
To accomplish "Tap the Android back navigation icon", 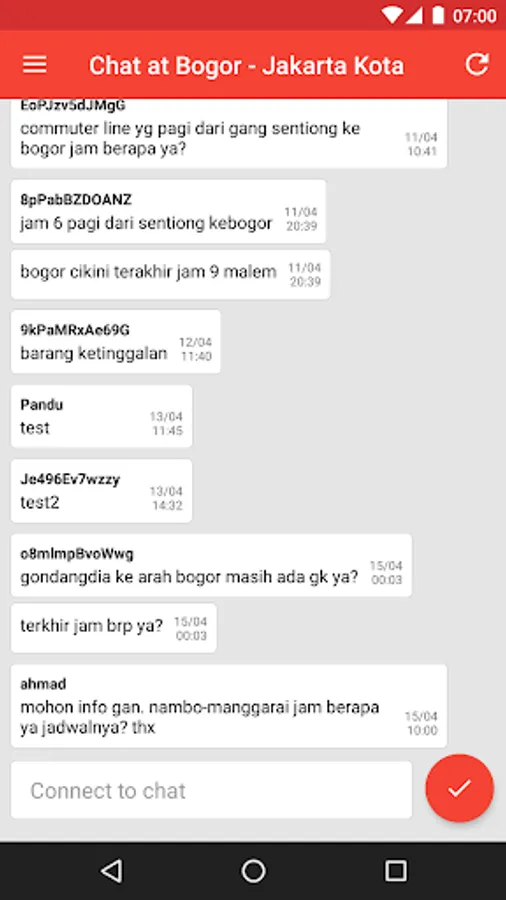I will (111, 871).
